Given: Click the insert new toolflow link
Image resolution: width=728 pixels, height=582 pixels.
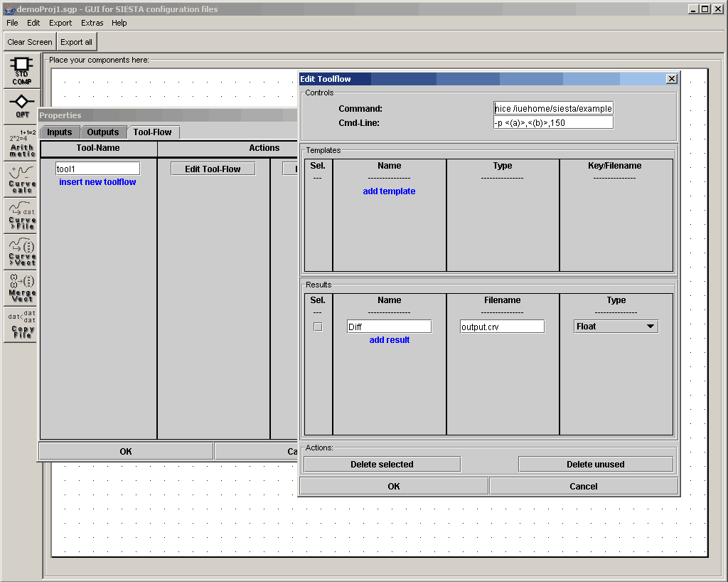Looking at the screenshot, I should (97, 182).
